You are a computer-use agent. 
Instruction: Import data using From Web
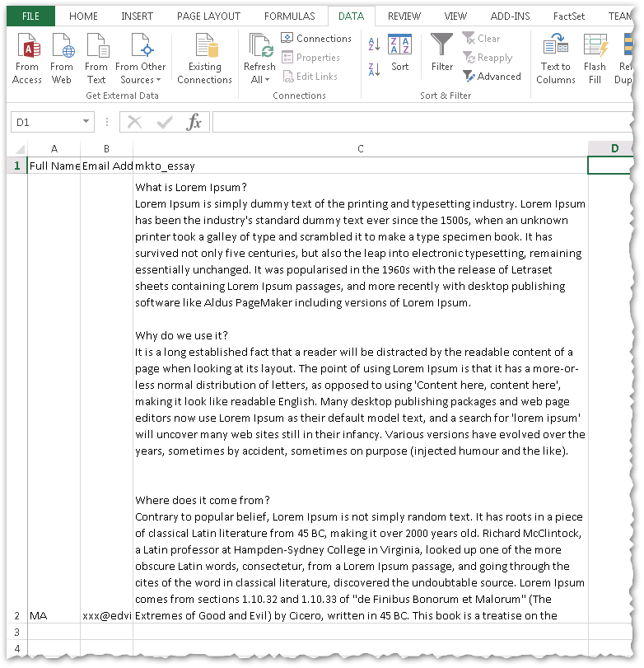click(61, 59)
